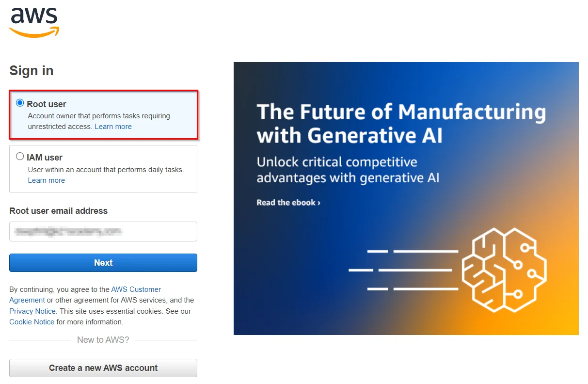The width and height of the screenshot is (588, 384).
Task: Select the Root user radio button
Action: (x=20, y=103)
